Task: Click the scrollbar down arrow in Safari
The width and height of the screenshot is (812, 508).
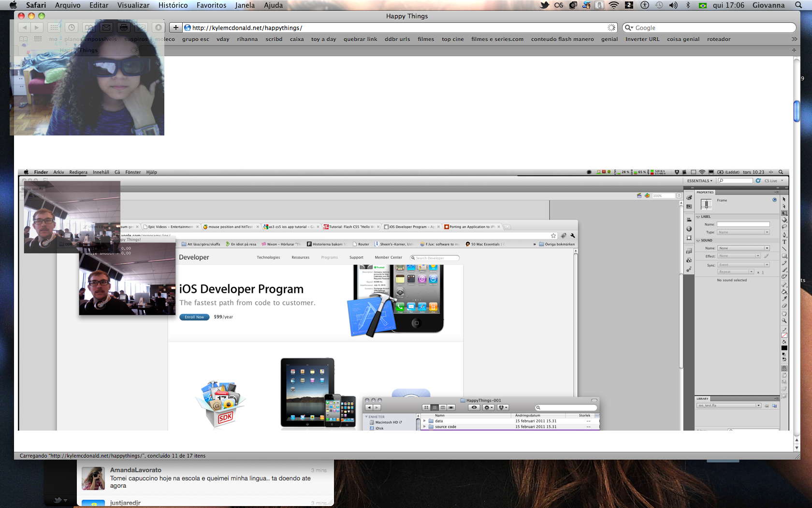Action: [797, 448]
